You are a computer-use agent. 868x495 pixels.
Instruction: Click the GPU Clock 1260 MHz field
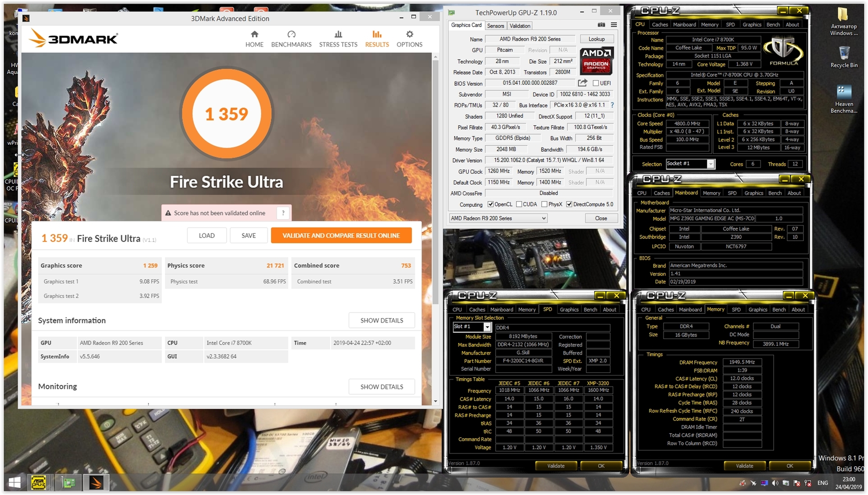pos(499,171)
